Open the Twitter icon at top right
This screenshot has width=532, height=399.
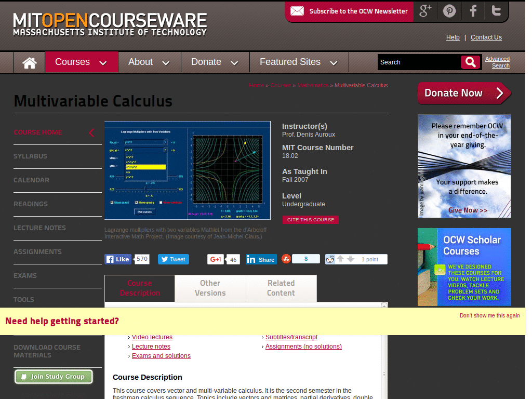point(496,11)
